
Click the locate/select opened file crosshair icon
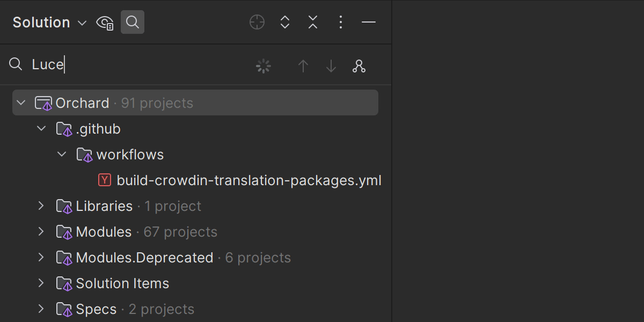coord(257,22)
